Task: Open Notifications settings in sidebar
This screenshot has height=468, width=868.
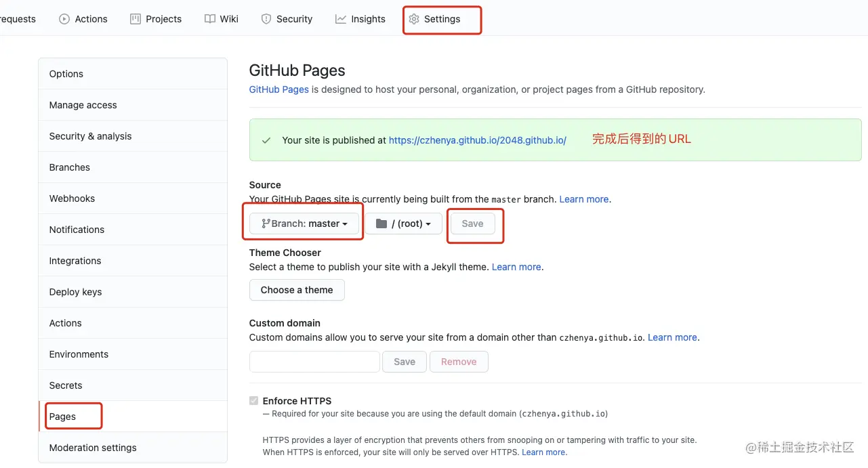Action: click(x=133, y=230)
